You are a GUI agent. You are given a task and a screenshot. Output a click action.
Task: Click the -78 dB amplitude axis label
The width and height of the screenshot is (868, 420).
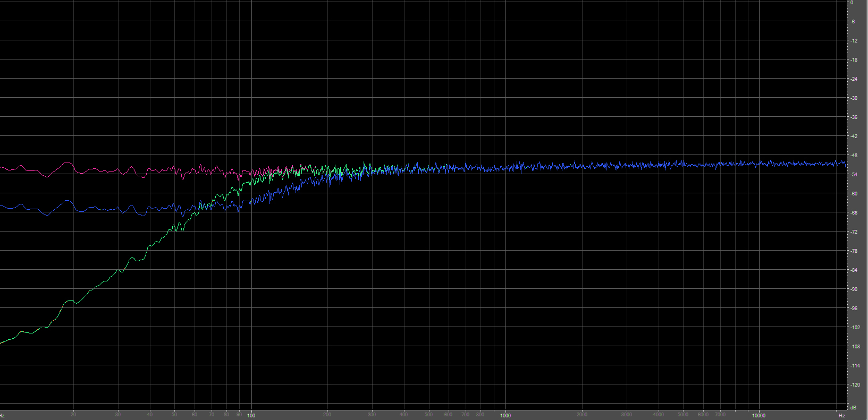(853, 251)
